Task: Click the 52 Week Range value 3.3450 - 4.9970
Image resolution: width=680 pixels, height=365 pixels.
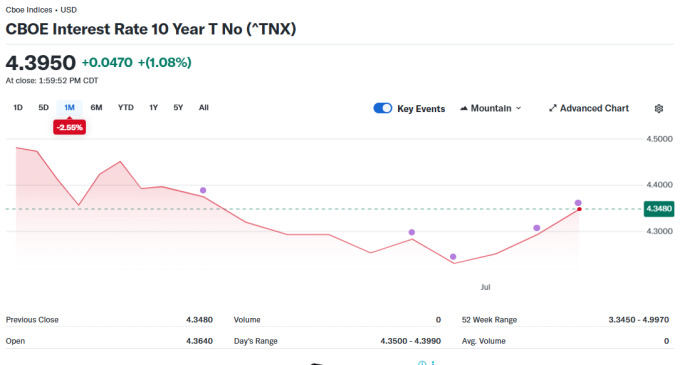Action: click(639, 320)
